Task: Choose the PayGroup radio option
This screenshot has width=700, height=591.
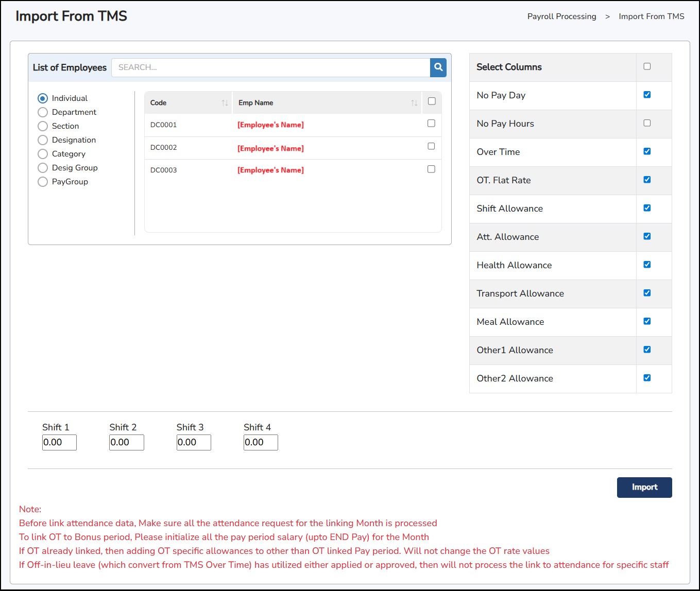Action: click(43, 182)
